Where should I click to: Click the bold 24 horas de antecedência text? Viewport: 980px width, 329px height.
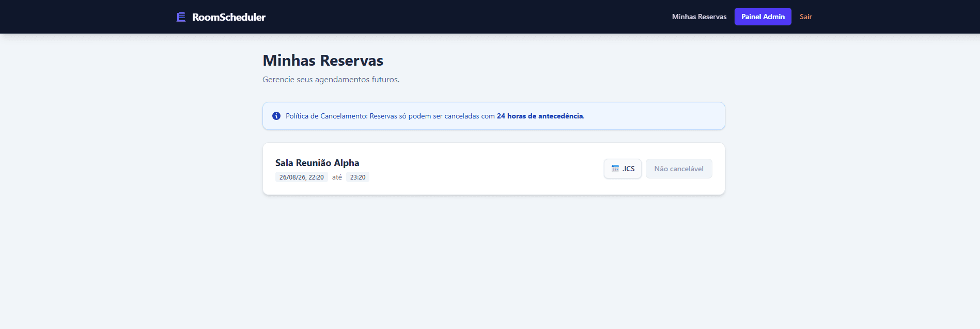click(x=540, y=116)
